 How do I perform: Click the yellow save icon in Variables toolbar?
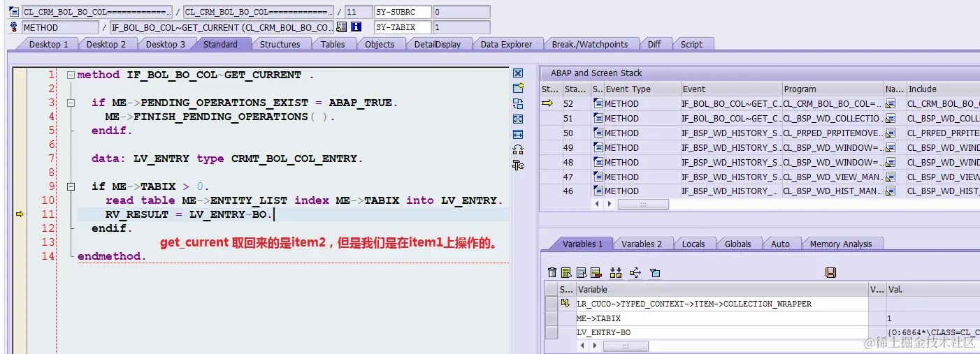830,272
